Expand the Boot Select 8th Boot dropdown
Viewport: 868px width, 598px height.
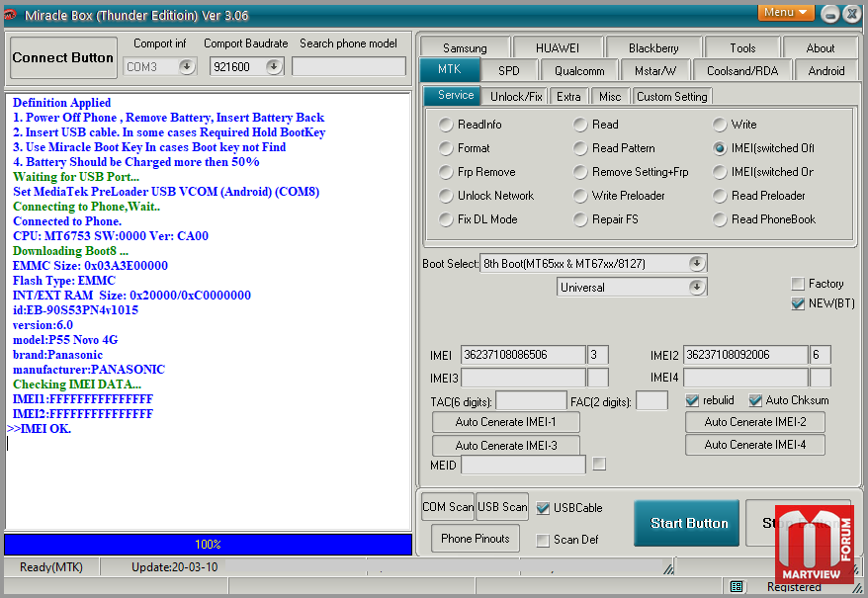[x=697, y=264]
